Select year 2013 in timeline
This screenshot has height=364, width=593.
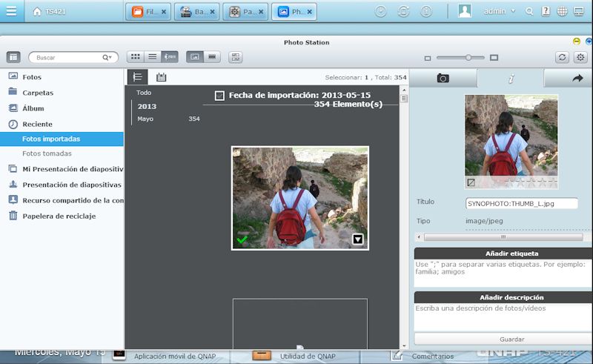tap(147, 106)
